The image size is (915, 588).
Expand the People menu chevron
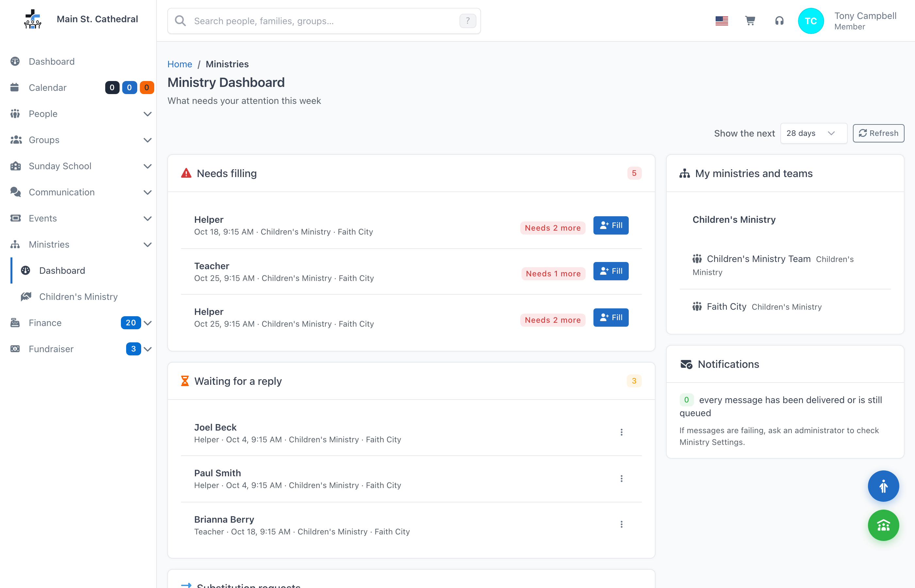point(147,114)
